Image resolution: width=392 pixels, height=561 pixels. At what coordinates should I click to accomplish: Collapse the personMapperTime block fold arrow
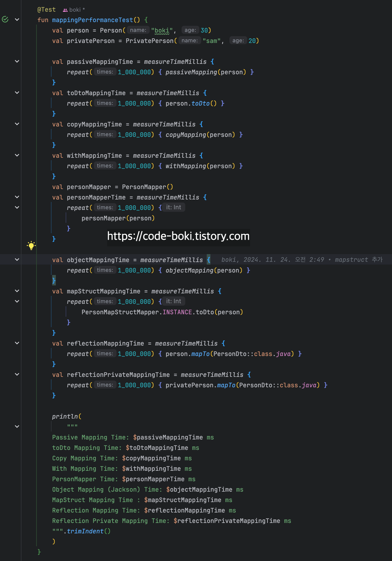click(x=17, y=197)
